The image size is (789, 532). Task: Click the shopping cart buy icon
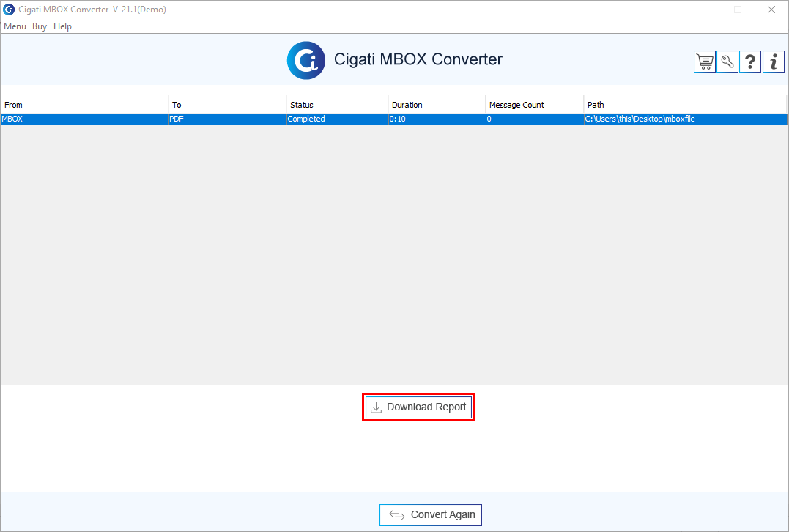705,62
